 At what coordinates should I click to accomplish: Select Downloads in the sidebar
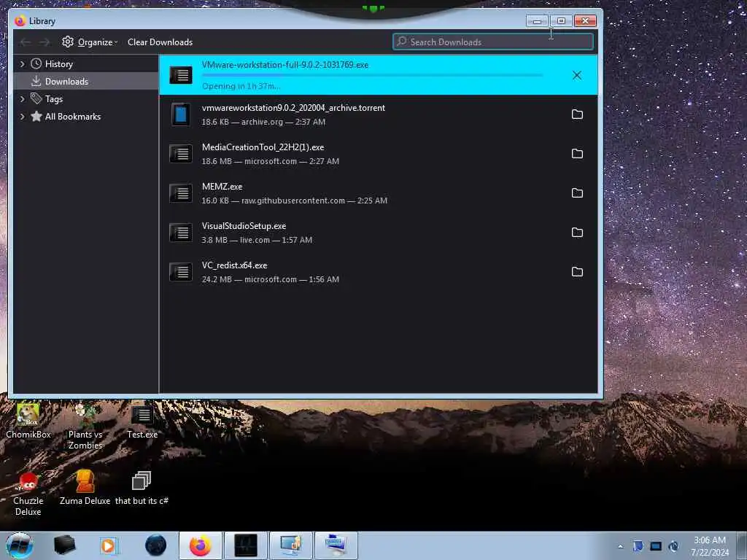[86, 82]
